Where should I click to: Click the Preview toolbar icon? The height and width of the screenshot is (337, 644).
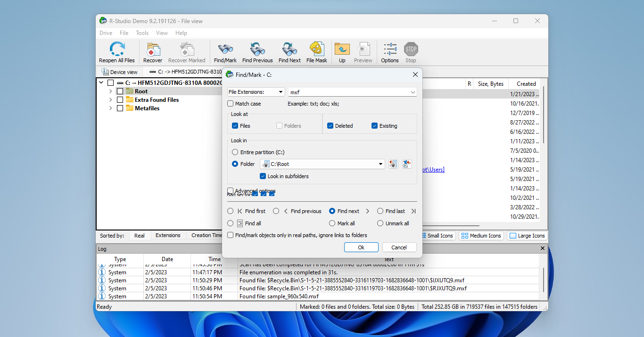pos(363,49)
